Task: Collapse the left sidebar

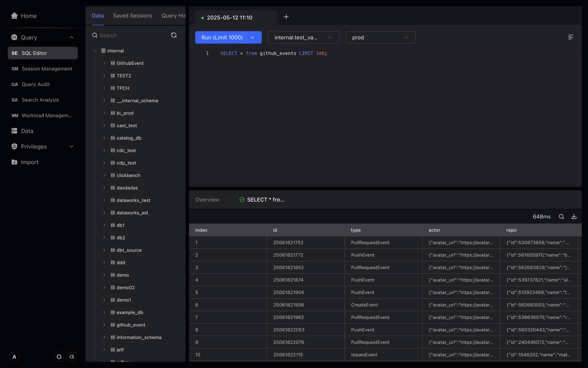Action: (x=71, y=357)
